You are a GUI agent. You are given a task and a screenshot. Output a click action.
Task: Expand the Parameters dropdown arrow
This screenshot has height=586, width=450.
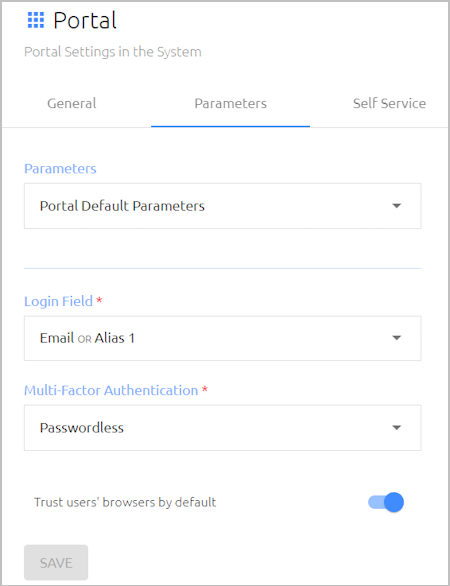coord(397,206)
